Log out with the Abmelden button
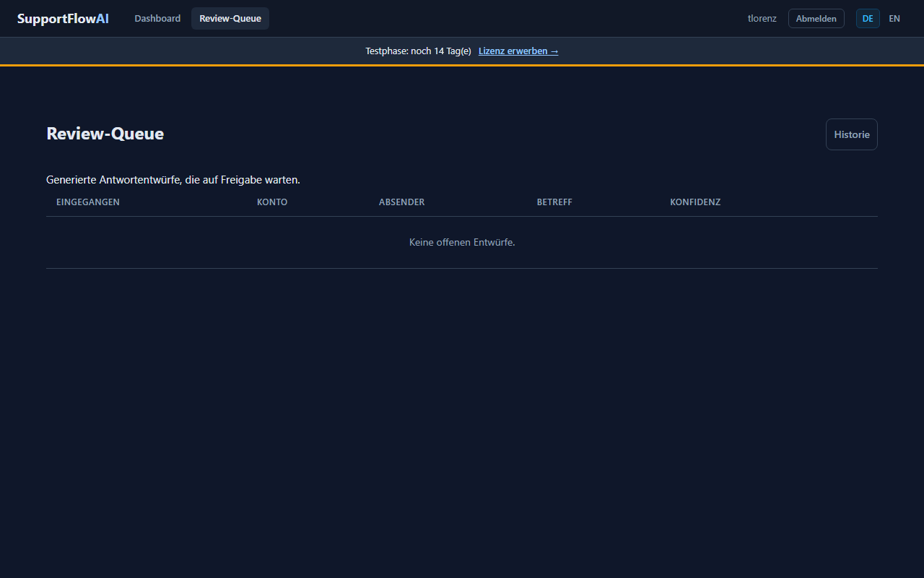The width and height of the screenshot is (924, 578). coord(816,19)
